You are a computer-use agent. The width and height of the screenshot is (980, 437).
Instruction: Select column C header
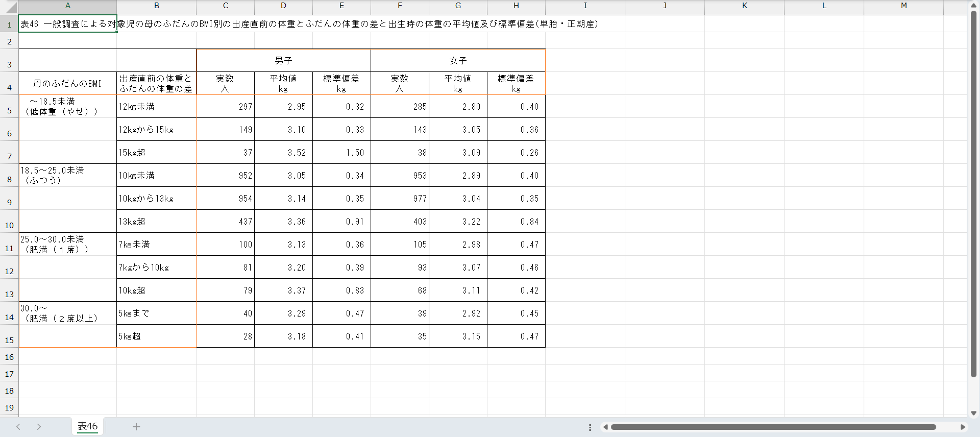(x=225, y=6)
